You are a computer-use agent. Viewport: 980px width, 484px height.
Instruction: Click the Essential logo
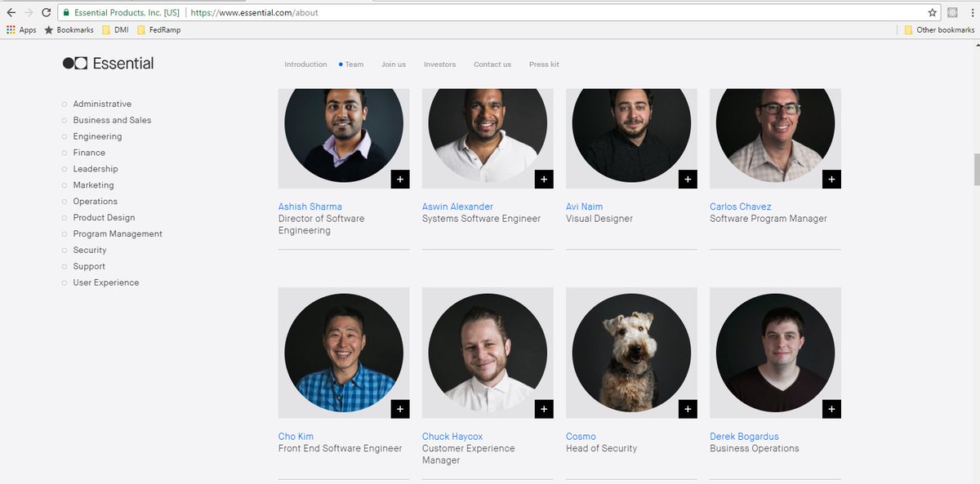click(x=108, y=64)
